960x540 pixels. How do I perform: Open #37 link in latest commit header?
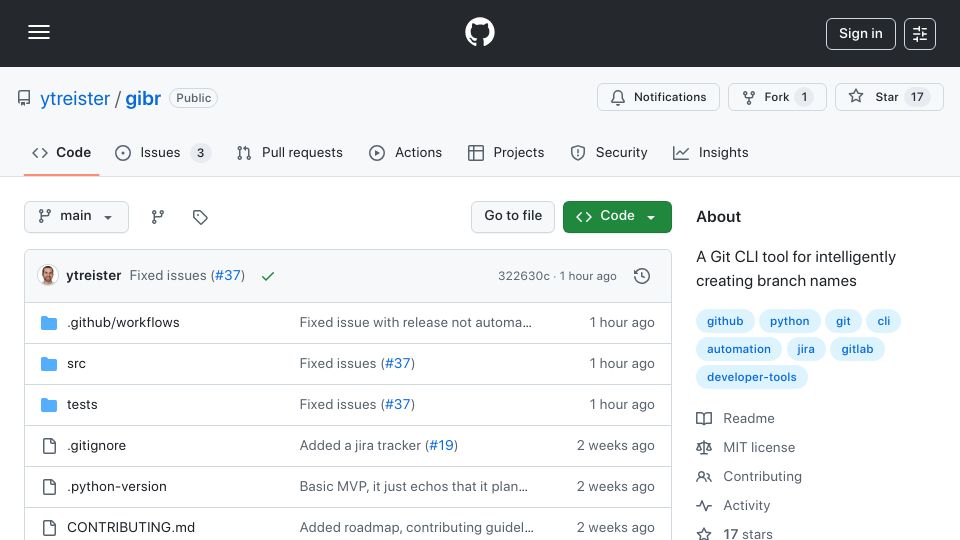[x=228, y=276]
